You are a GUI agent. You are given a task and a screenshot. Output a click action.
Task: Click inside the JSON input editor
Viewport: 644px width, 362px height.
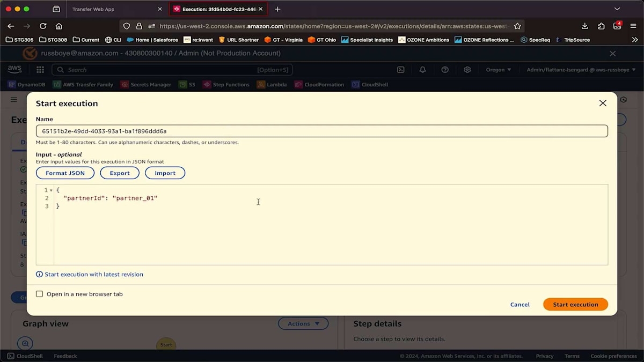coord(331,224)
